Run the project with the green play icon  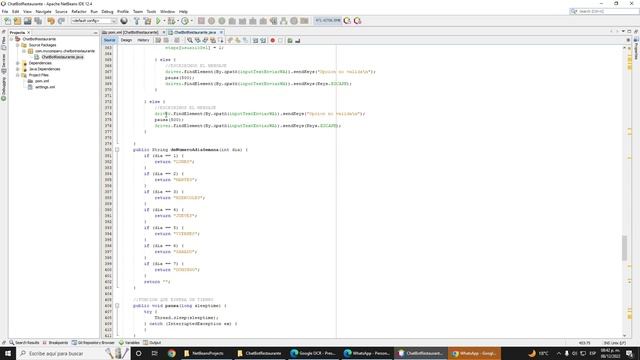point(158,21)
